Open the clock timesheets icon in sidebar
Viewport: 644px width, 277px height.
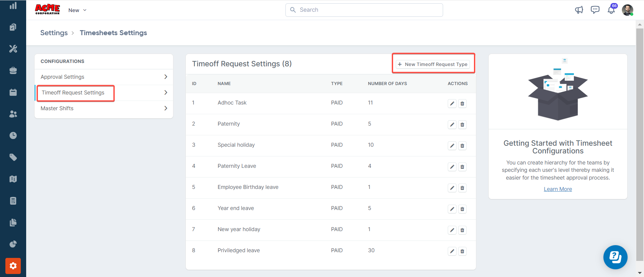point(13,136)
